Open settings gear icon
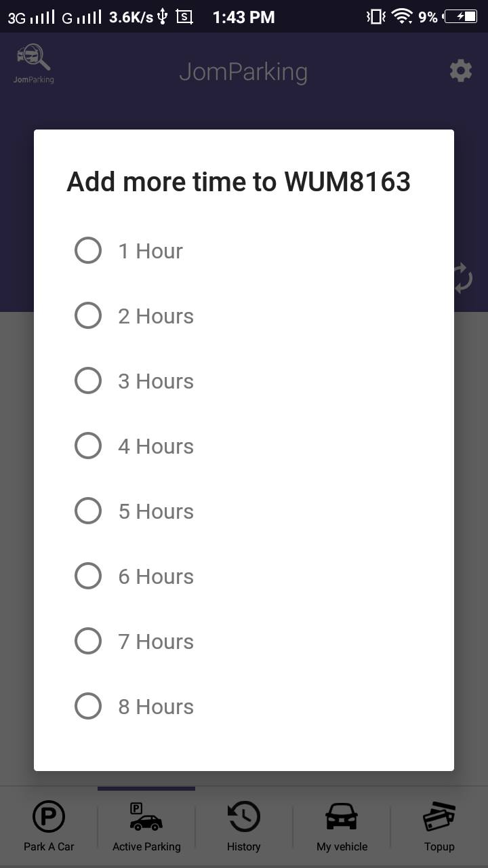The image size is (488, 868). [x=461, y=71]
